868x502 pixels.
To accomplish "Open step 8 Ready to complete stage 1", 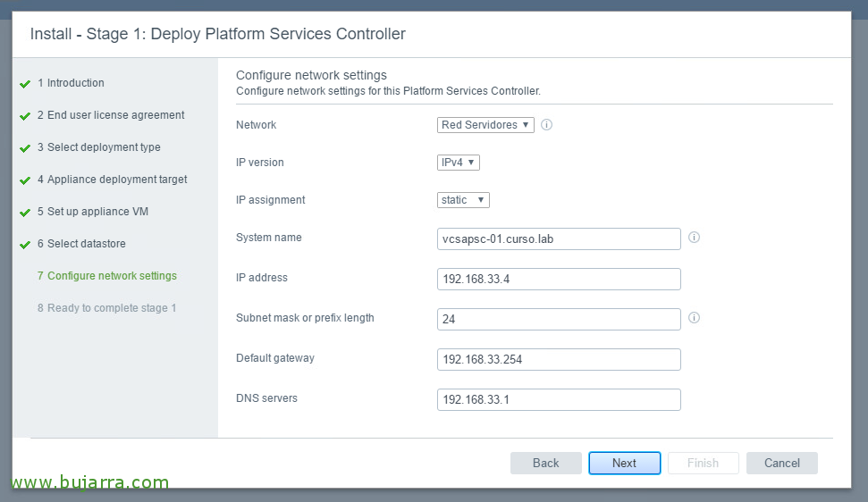I will [x=107, y=308].
